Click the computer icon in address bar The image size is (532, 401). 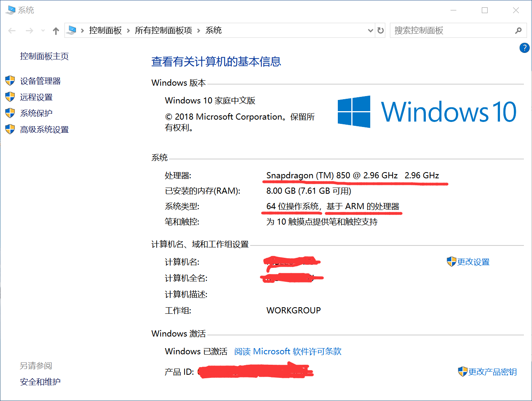[72, 30]
